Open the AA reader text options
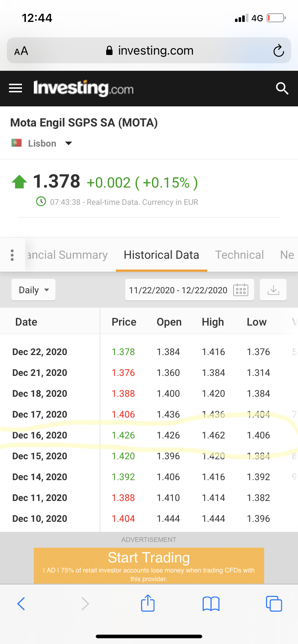298x644 pixels. pyautogui.click(x=21, y=51)
